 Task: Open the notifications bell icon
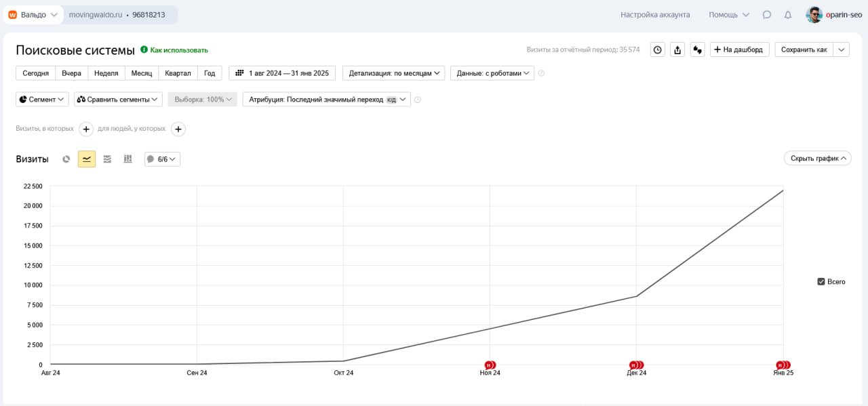click(x=788, y=14)
